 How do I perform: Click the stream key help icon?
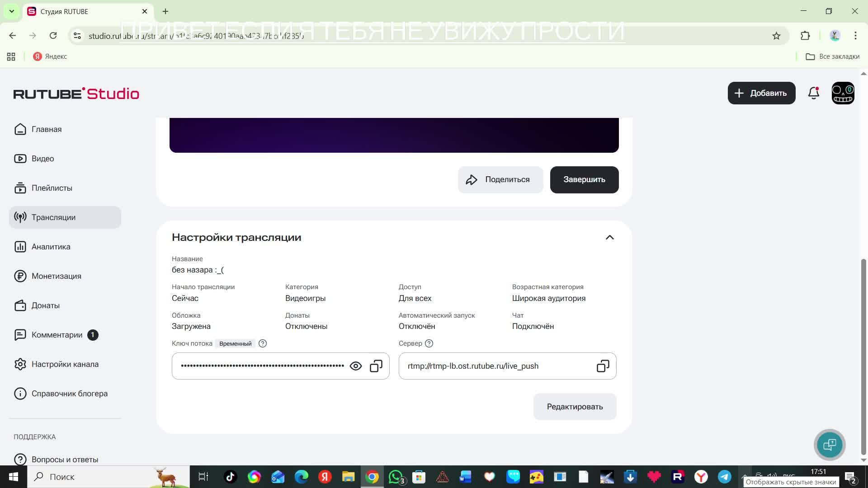tap(263, 343)
